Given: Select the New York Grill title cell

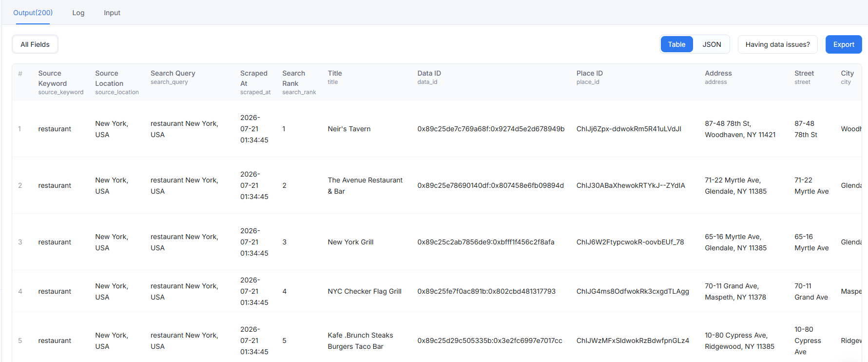Looking at the screenshot, I should tap(350, 242).
